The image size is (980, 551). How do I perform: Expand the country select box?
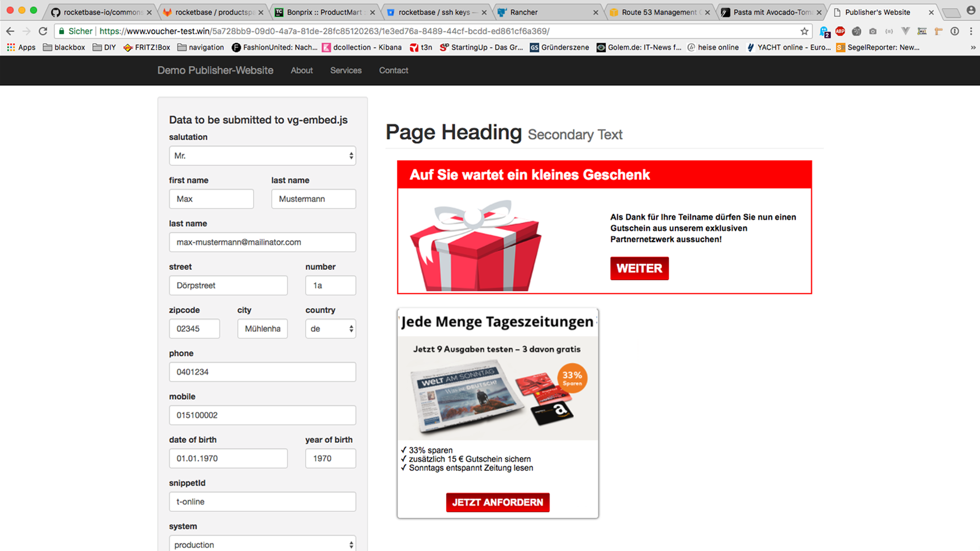point(330,329)
